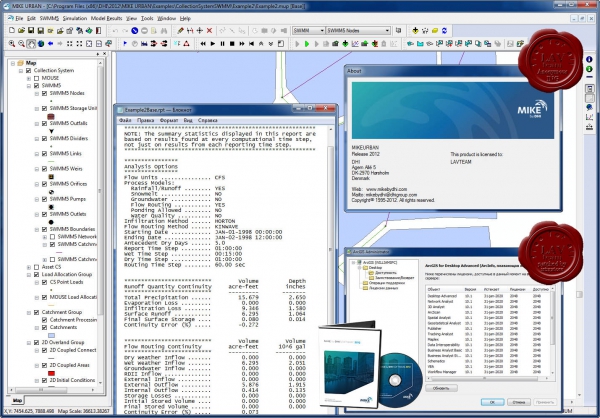The width and height of the screenshot is (600, 418).
Task: Click the red triangle toolbar icon
Action: pyautogui.click(x=186, y=44)
